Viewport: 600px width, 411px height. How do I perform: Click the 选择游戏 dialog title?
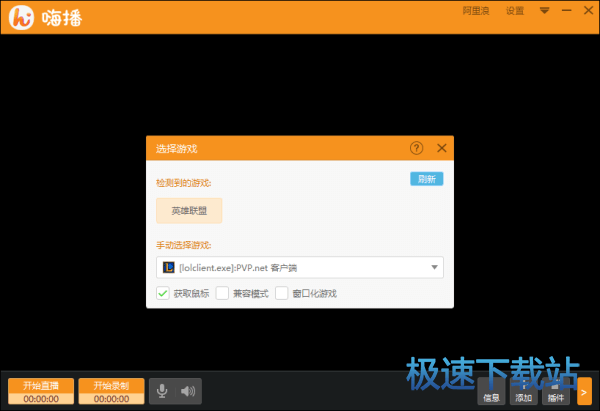[176, 148]
